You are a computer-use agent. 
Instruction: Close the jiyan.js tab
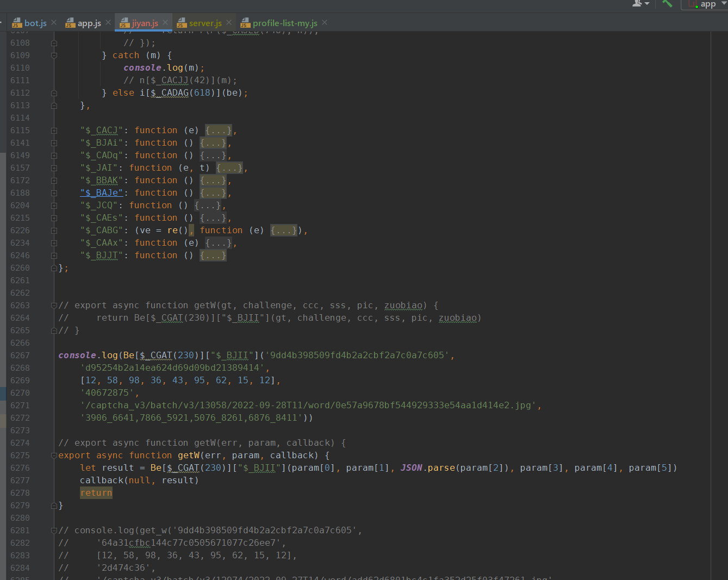point(165,22)
